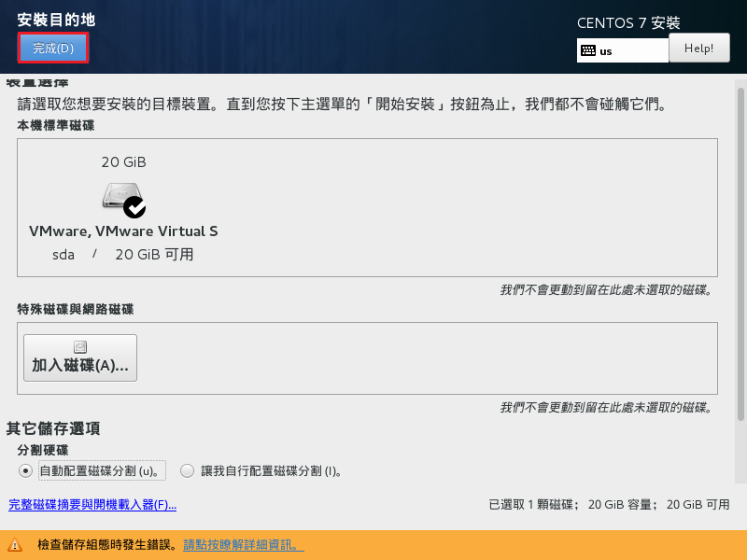Click the 檢查儲存組態時發生錯誤 warning message
The image size is (747, 560).
[108, 544]
